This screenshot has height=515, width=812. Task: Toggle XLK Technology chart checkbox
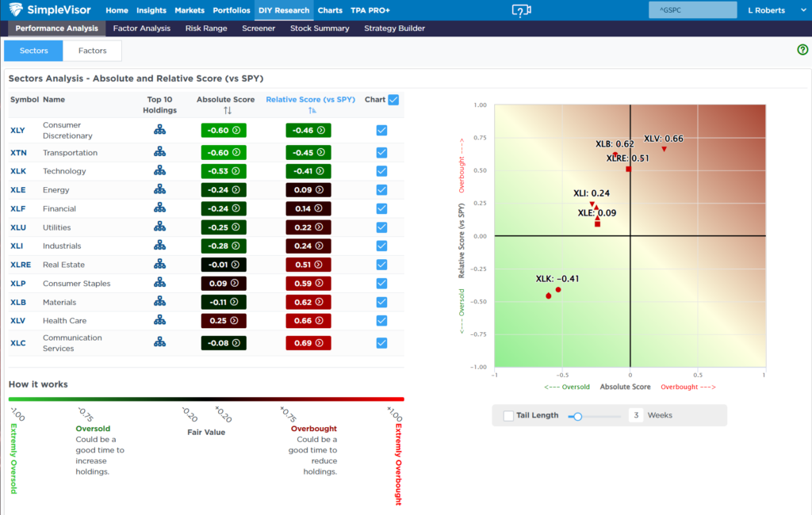[x=381, y=171]
